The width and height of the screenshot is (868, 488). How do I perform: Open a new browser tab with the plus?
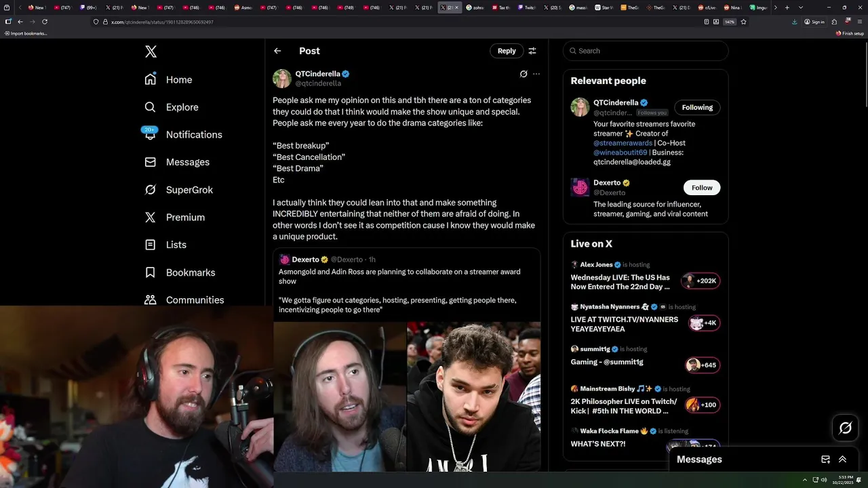787,7
